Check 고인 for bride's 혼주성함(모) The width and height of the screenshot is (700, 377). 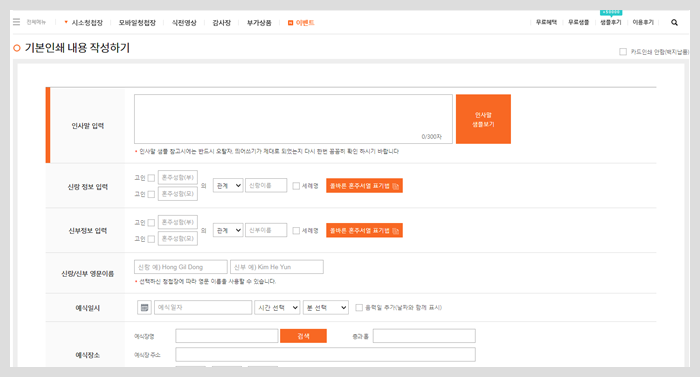point(151,239)
